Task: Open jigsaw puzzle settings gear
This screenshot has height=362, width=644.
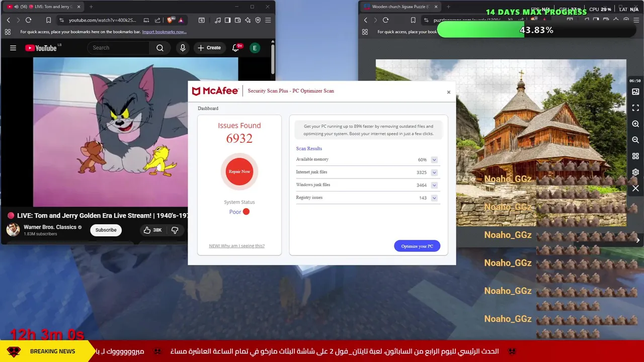Action: [x=635, y=172]
